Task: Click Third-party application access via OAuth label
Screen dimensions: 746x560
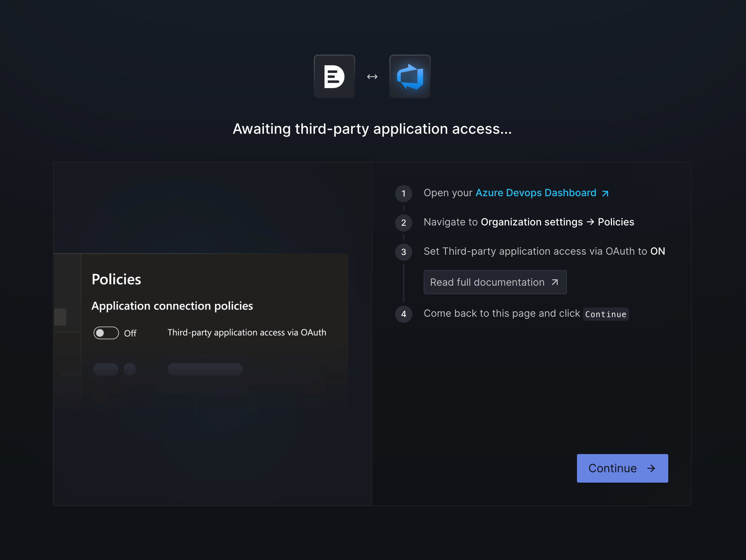Action: (247, 332)
